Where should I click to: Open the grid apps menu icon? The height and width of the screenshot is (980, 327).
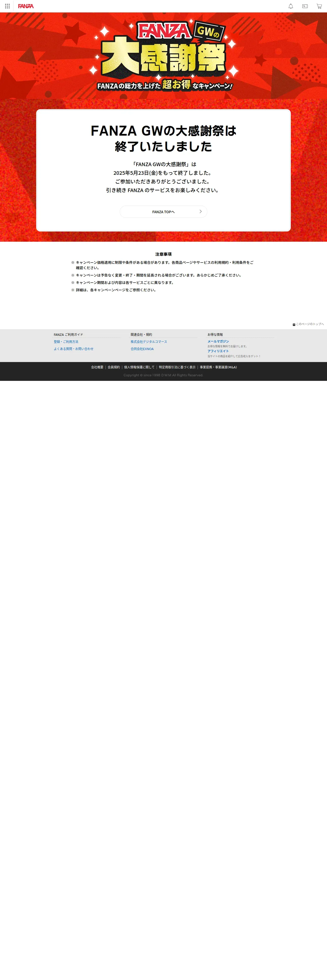point(7,6)
